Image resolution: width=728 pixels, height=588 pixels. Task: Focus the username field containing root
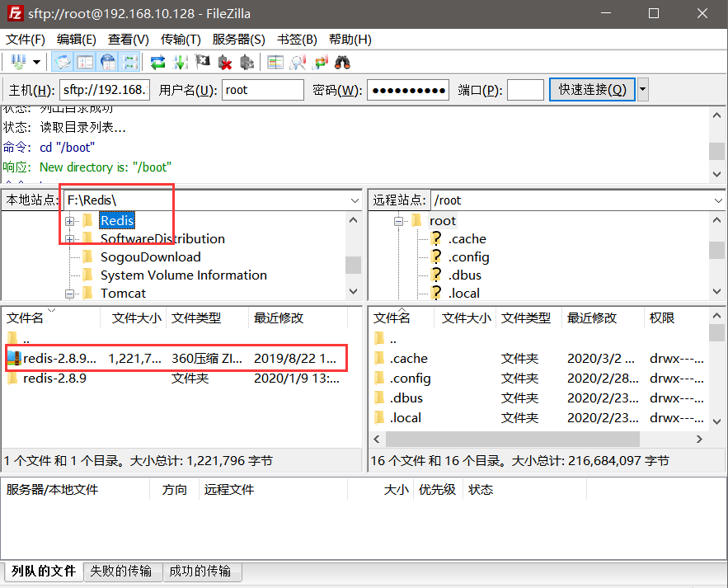(263, 90)
